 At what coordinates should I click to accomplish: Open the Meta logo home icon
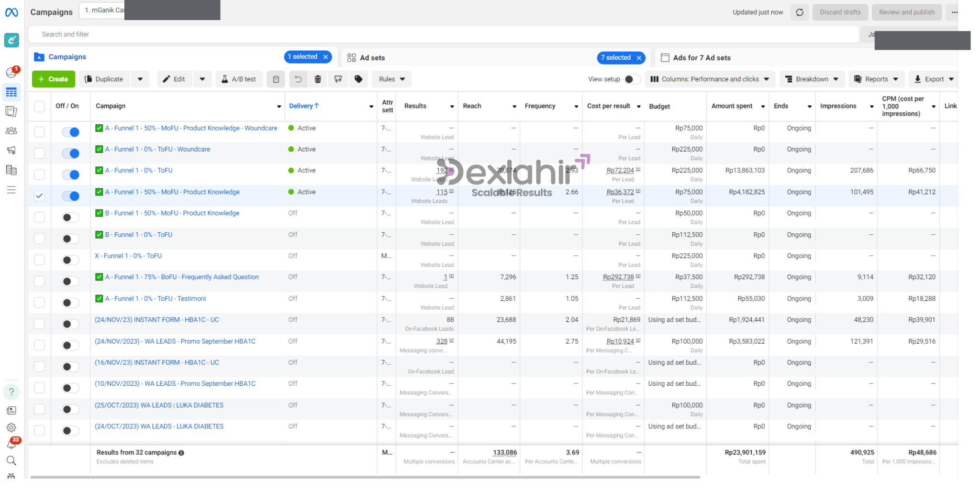point(11,12)
